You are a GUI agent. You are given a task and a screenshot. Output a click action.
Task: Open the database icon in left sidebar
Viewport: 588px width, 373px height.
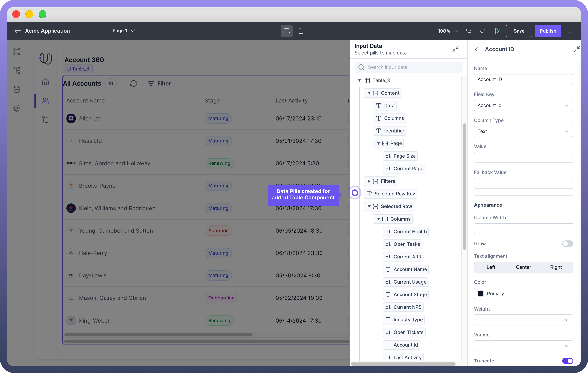[17, 89]
